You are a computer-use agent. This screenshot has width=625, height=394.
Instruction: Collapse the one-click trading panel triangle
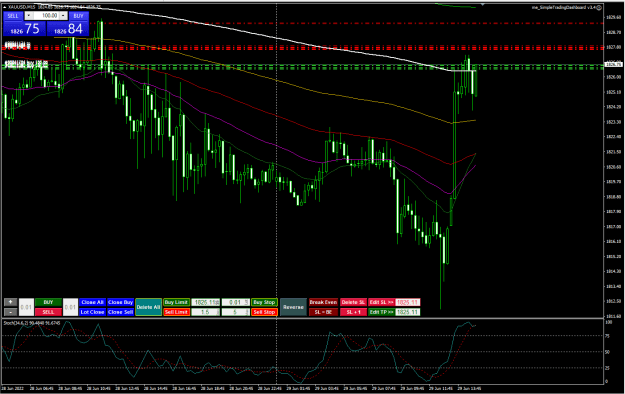point(4,7)
